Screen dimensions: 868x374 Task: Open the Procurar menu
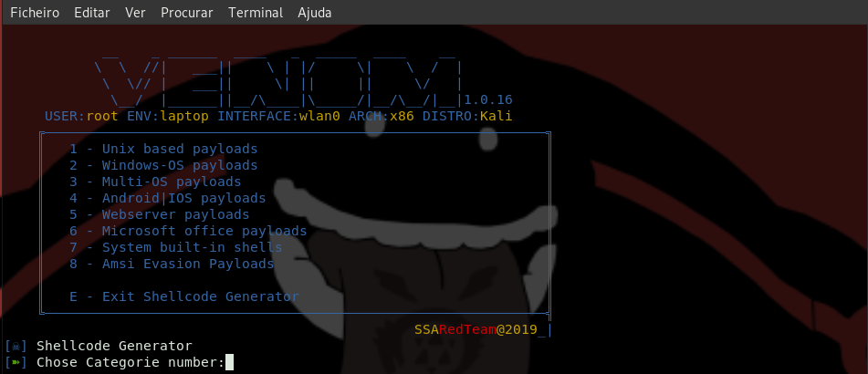point(187,13)
